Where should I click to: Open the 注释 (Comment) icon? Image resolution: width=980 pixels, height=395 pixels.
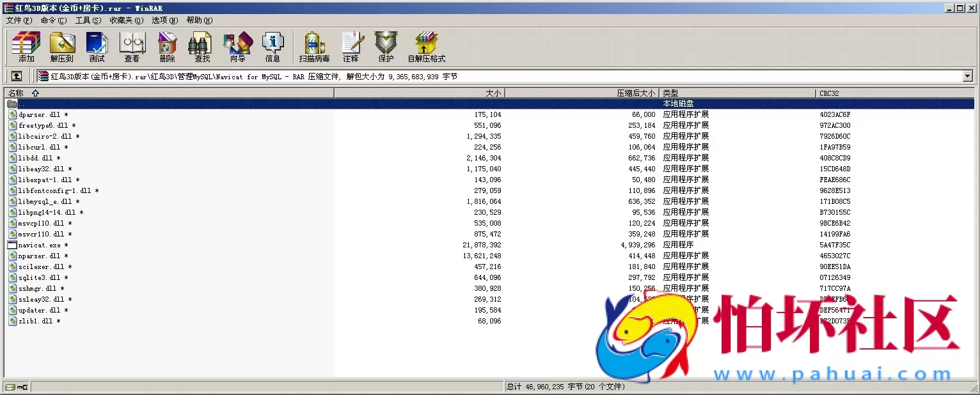[x=352, y=47]
